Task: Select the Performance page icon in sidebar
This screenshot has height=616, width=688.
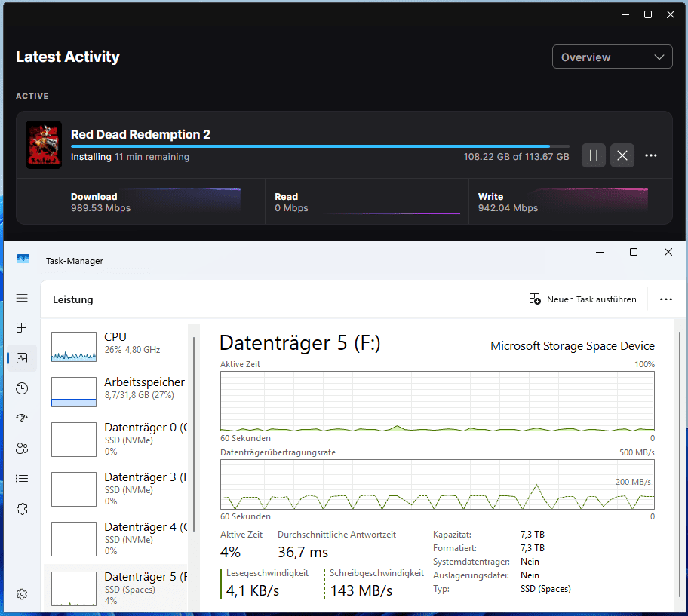Action: [22, 358]
